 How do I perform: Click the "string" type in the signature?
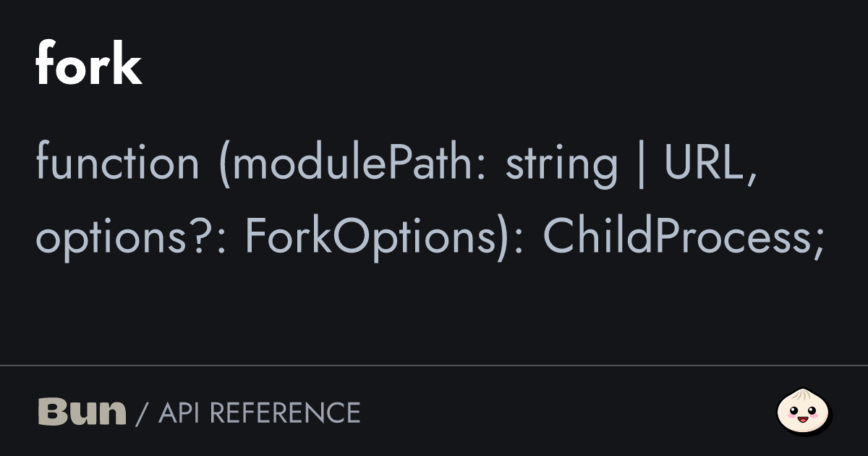point(561,163)
